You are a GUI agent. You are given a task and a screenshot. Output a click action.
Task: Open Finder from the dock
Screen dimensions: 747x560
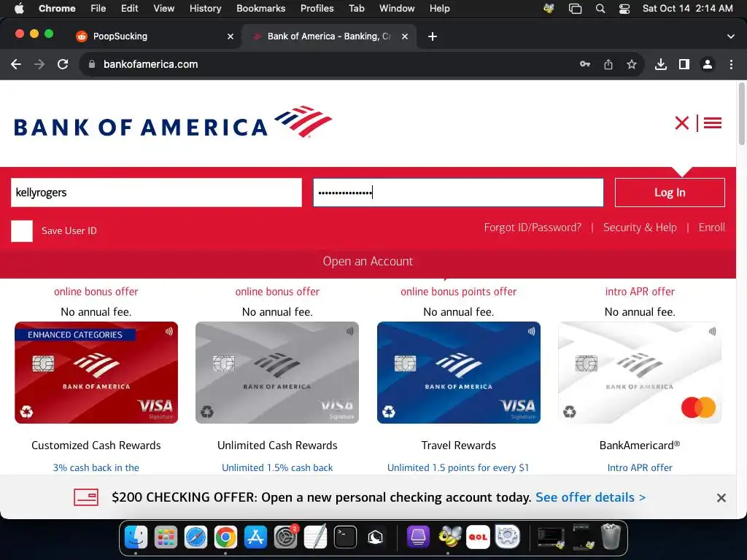pyautogui.click(x=136, y=537)
